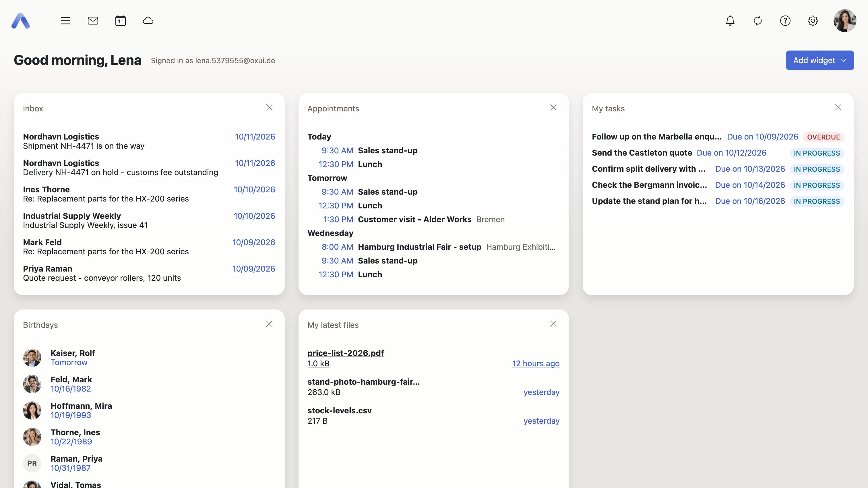Close the Birthdays widget
This screenshot has width=868, height=488.
pyautogui.click(x=269, y=324)
